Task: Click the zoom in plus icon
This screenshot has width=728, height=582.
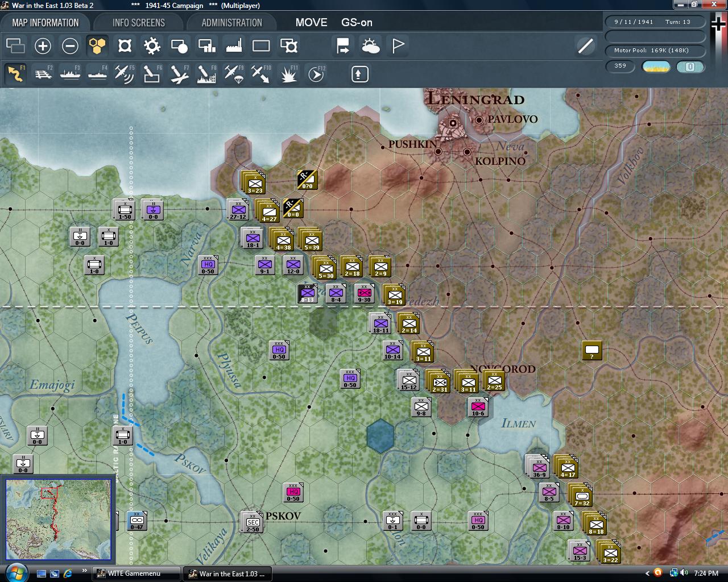Action: tap(43, 46)
